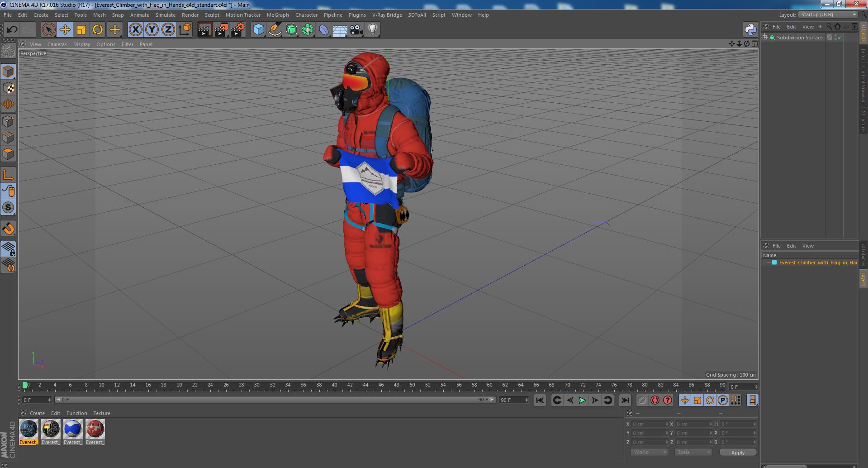Select the blue Everest material thumbnail
The image size is (868, 468).
click(73, 432)
